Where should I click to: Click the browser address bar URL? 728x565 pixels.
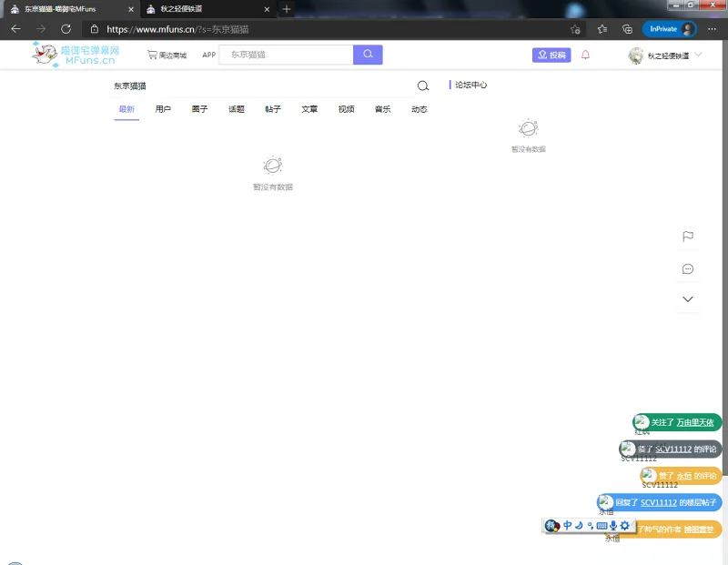click(177, 29)
